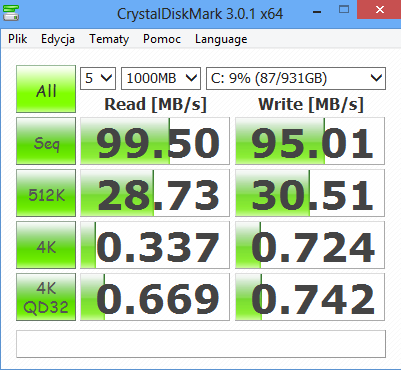Click the Write [MB/s] column header
Screen dimensions: 401x370
point(311,104)
